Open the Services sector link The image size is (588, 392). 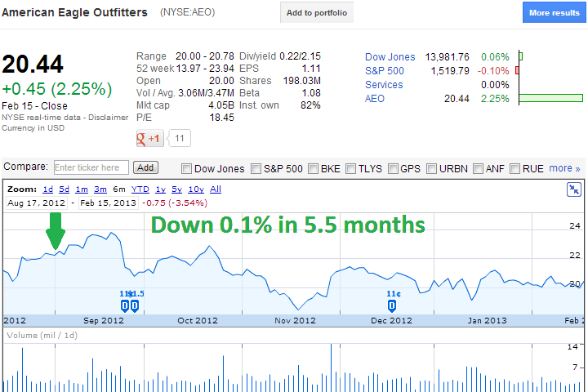[x=384, y=85]
